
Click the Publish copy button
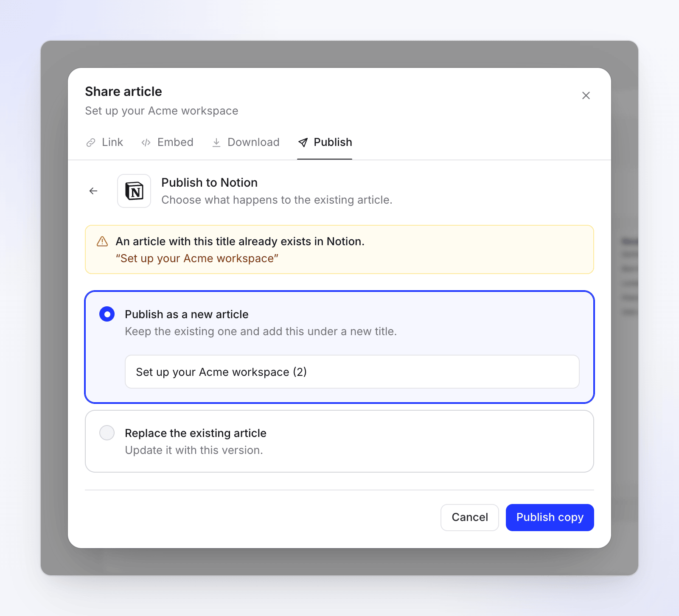[x=550, y=518]
